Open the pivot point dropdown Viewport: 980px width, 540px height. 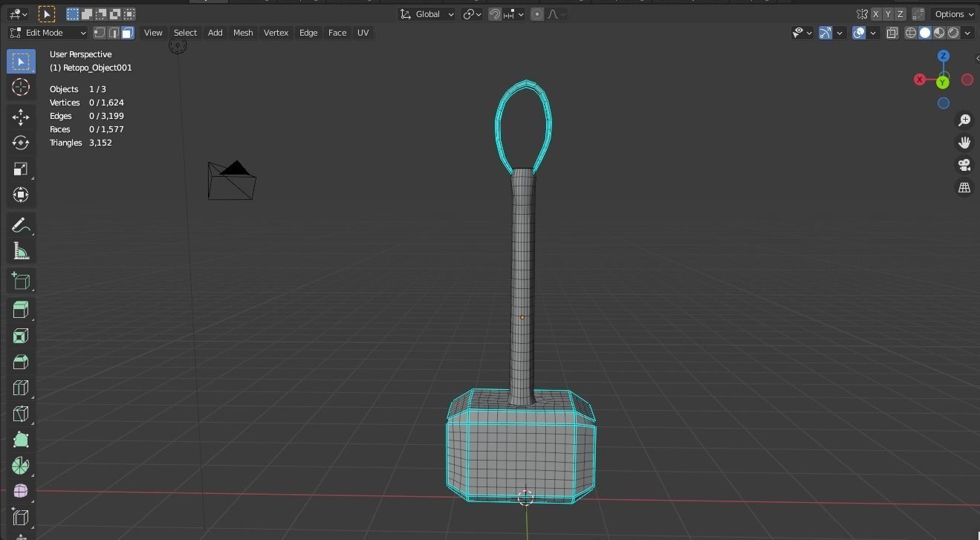coord(472,14)
